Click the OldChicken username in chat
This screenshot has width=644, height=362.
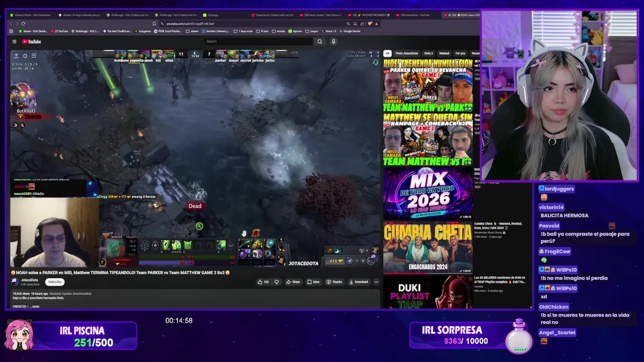(553, 307)
